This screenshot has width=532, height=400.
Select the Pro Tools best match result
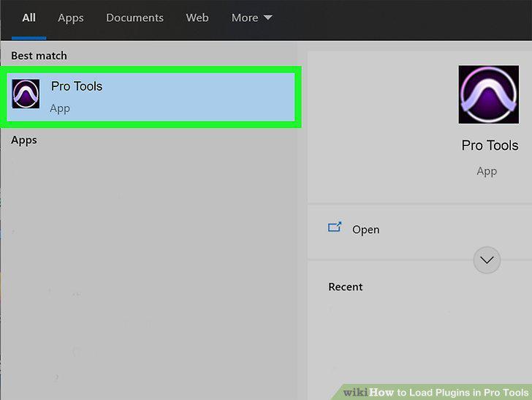tap(151, 97)
